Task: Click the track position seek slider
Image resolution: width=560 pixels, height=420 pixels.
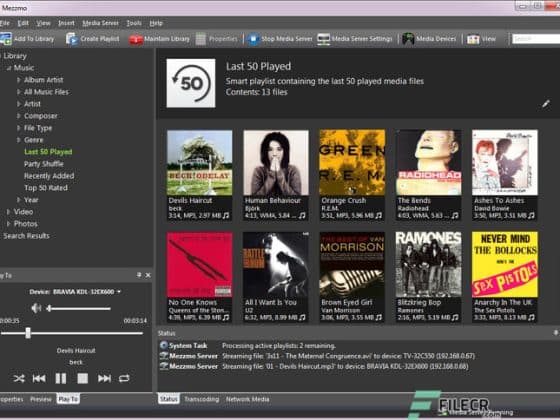Action: (x=71, y=333)
